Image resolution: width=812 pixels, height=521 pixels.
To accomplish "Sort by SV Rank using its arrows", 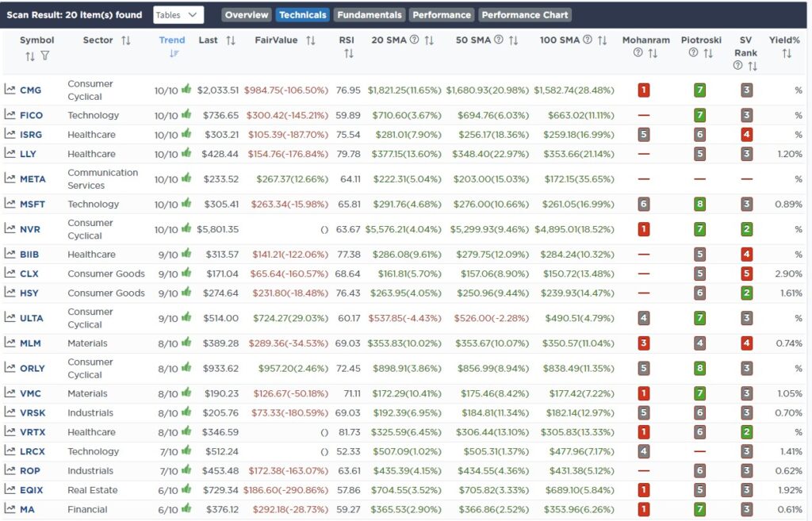I will pyautogui.click(x=753, y=67).
